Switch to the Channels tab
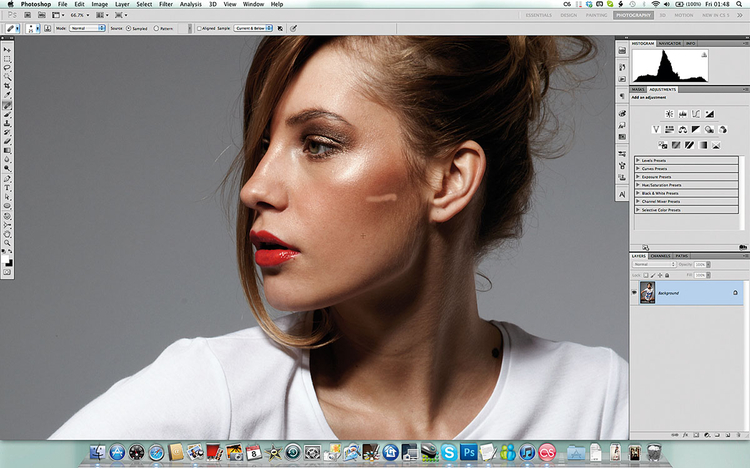The image size is (750, 468). pyautogui.click(x=661, y=256)
